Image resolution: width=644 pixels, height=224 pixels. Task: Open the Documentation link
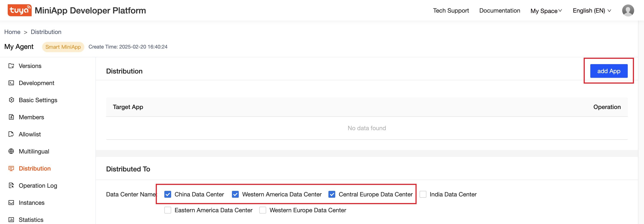pos(500,10)
